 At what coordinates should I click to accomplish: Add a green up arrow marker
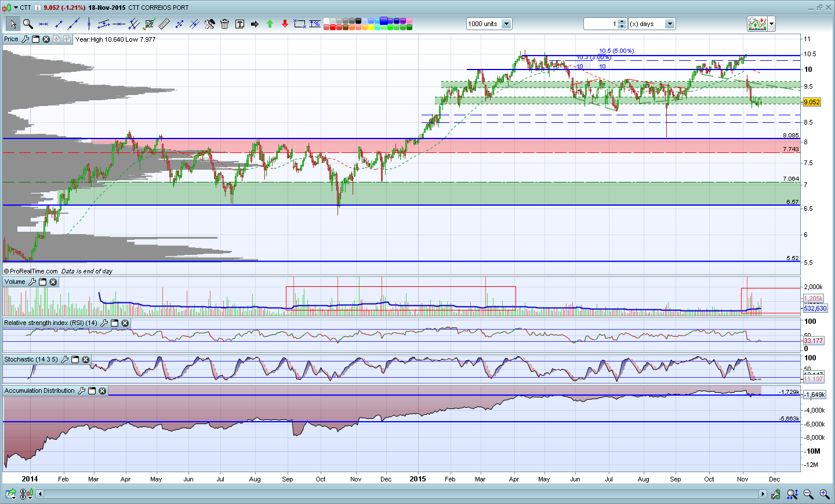coord(270,24)
